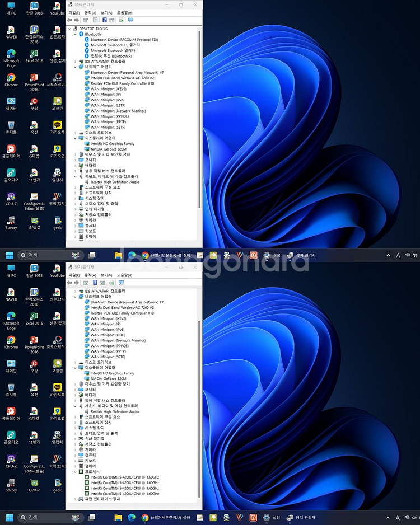
Task: Switch to the Chrome window on the lower taskbar
Action: (x=166, y=518)
